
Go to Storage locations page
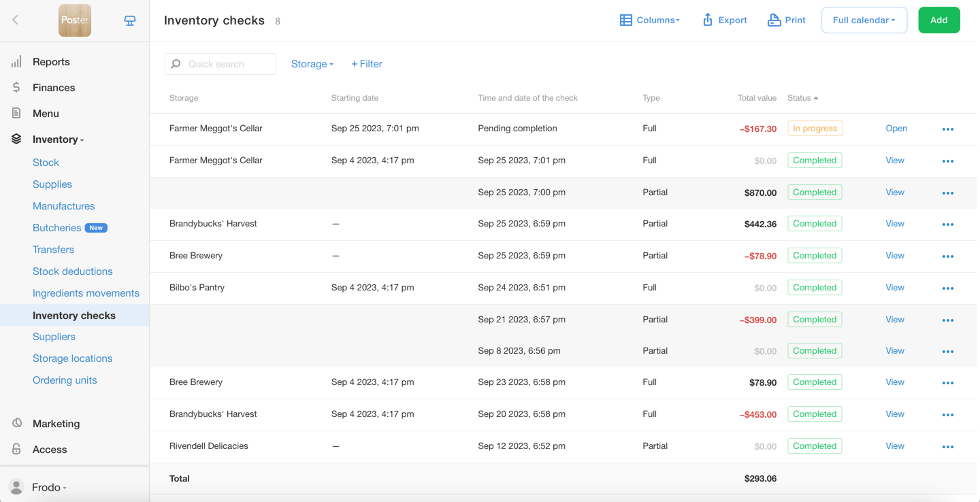pyautogui.click(x=72, y=358)
